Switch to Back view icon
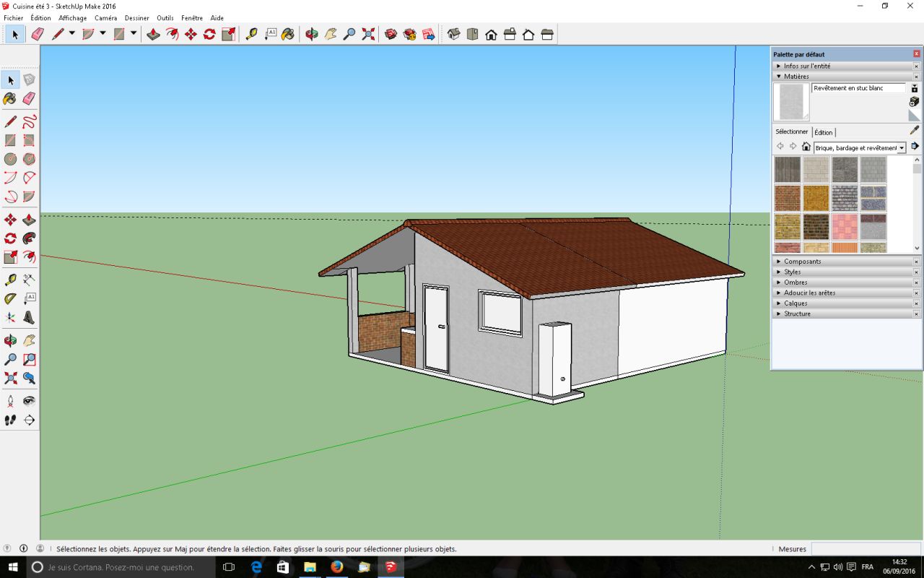 [x=528, y=34]
